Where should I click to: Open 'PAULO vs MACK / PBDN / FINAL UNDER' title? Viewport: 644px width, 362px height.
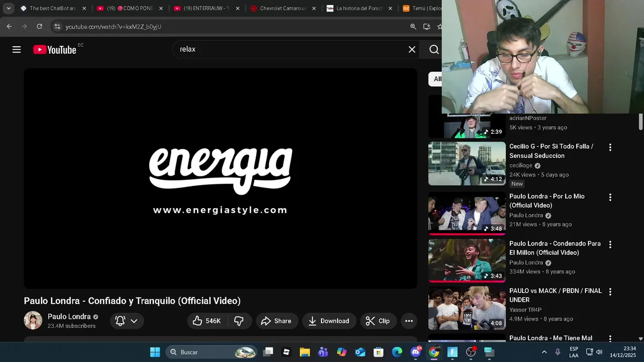coord(555,295)
